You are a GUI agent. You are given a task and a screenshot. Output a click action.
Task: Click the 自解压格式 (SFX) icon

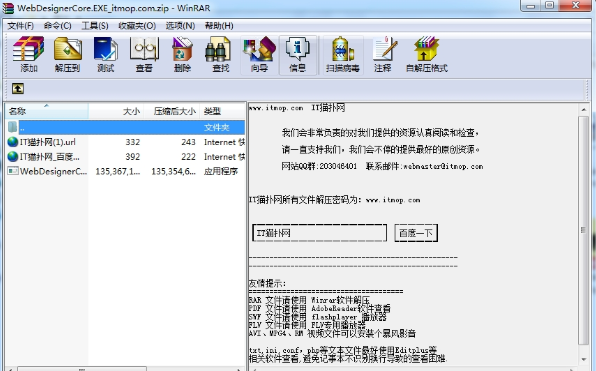pos(426,49)
